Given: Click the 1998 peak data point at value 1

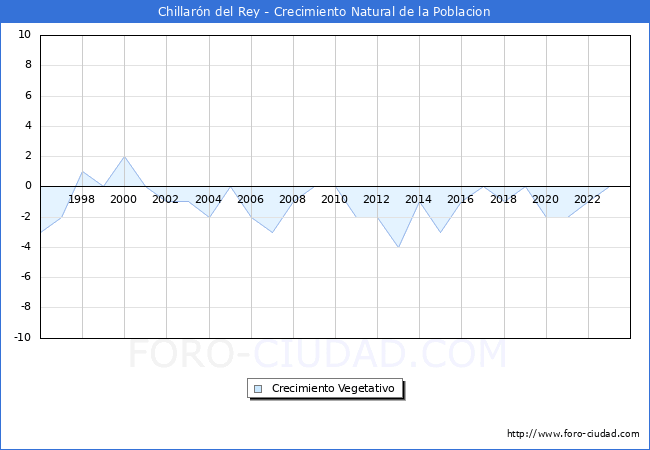Looking at the screenshot, I should click(x=82, y=171).
